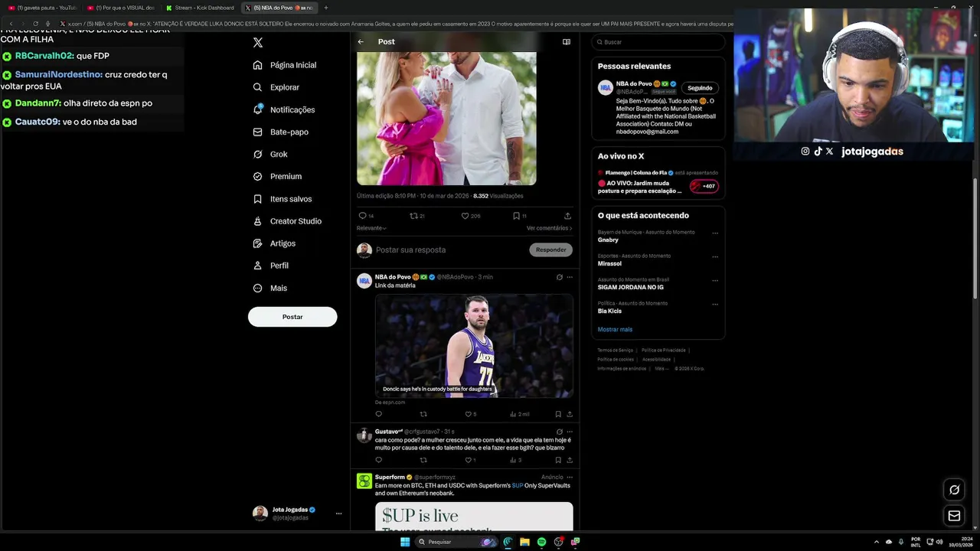The width and height of the screenshot is (980, 551).
Task: Open more options on the Superform ad
Action: (570, 477)
